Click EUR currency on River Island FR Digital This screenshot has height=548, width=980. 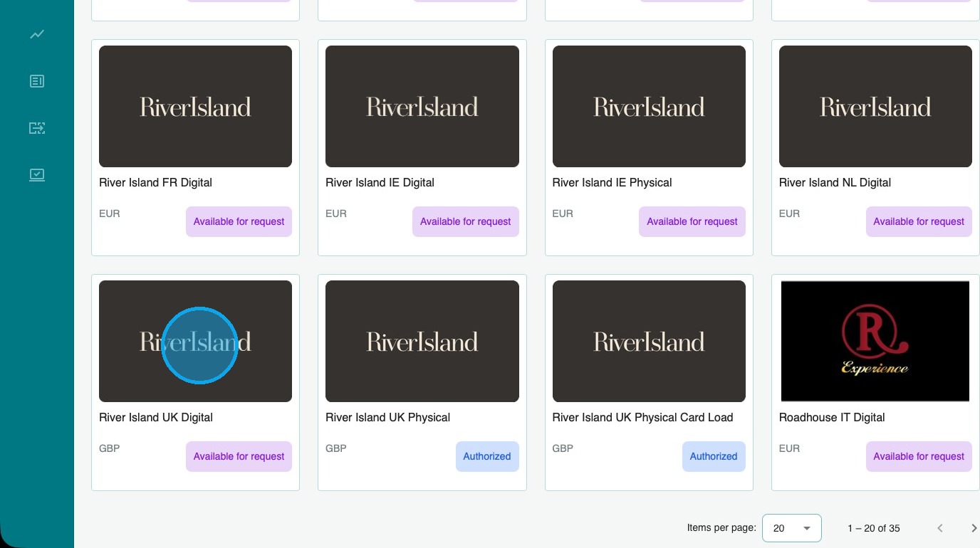[110, 214]
